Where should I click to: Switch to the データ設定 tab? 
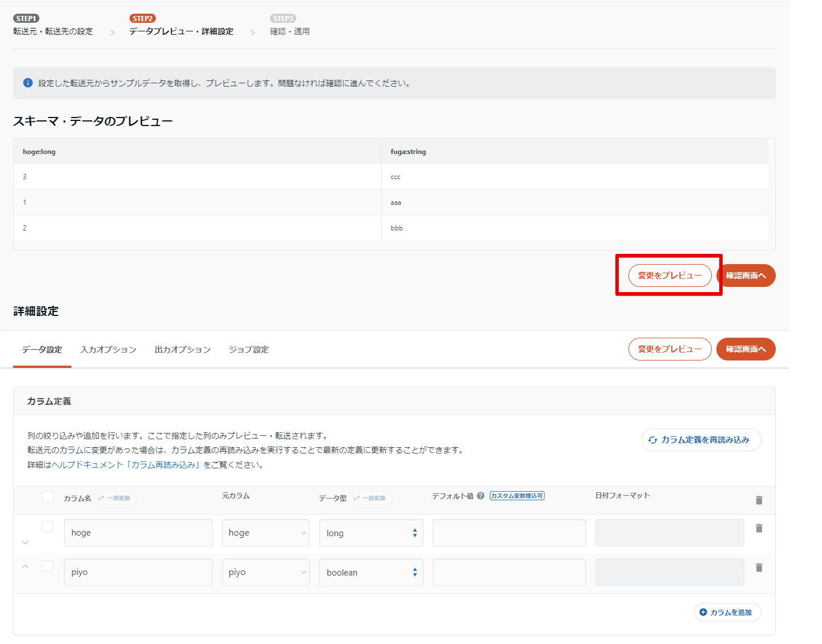coord(42,350)
